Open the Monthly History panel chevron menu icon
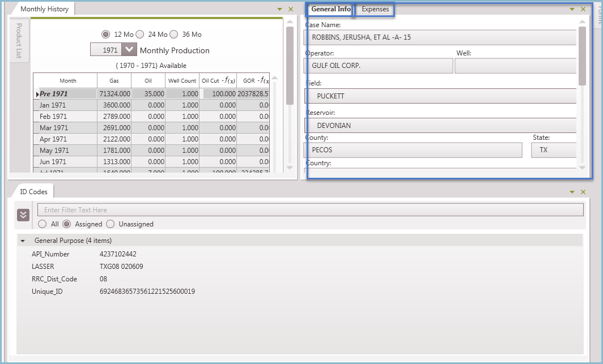 pos(279,9)
